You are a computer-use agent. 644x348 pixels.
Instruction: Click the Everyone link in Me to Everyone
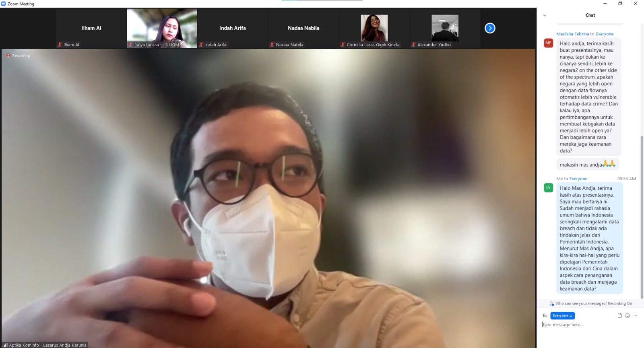pyautogui.click(x=578, y=179)
